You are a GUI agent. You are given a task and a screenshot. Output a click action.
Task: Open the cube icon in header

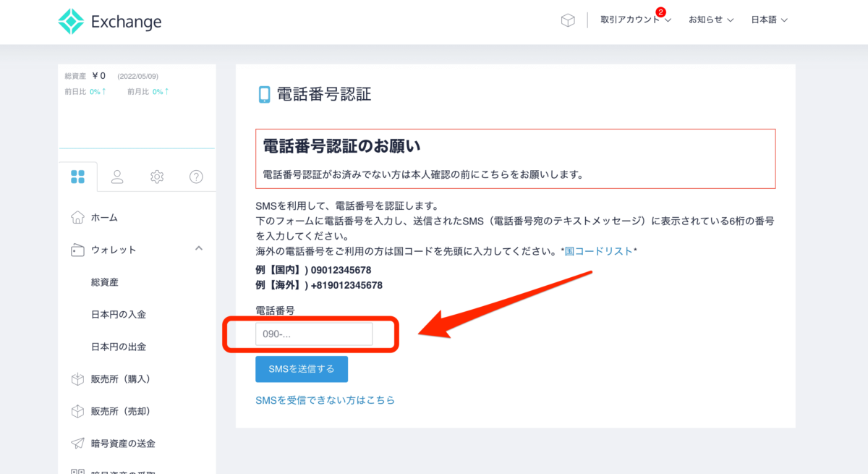tap(568, 20)
